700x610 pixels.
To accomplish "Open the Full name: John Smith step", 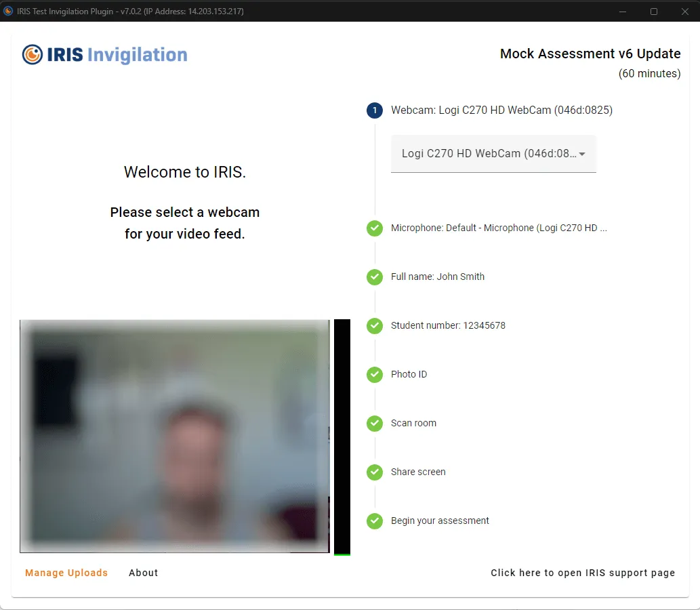I will coord(438,277).
